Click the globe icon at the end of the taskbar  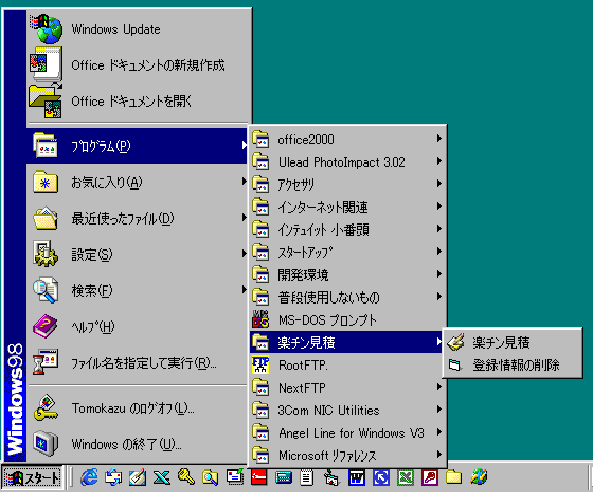pos(478,477)
